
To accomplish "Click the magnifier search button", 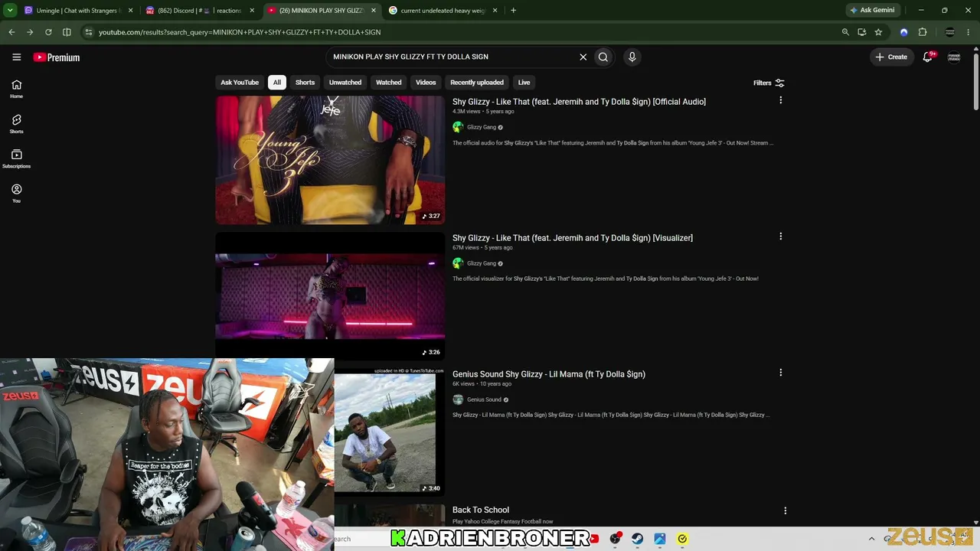I will click(603, 57).
